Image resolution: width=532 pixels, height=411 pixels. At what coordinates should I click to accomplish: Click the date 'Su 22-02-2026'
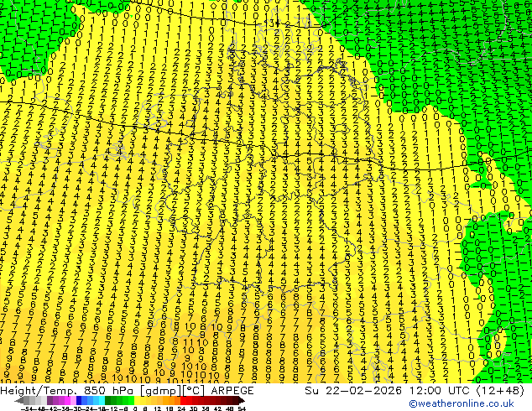coord(353,391)
